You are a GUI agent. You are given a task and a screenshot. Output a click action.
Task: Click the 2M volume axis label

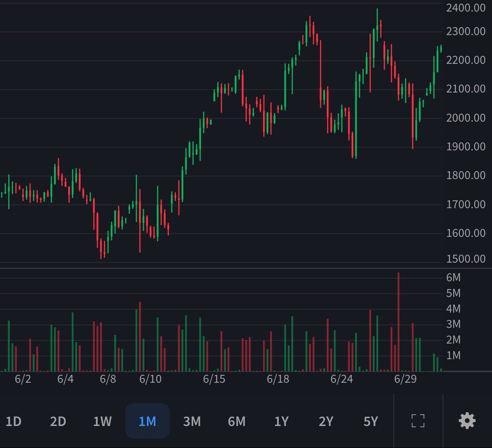453,340
